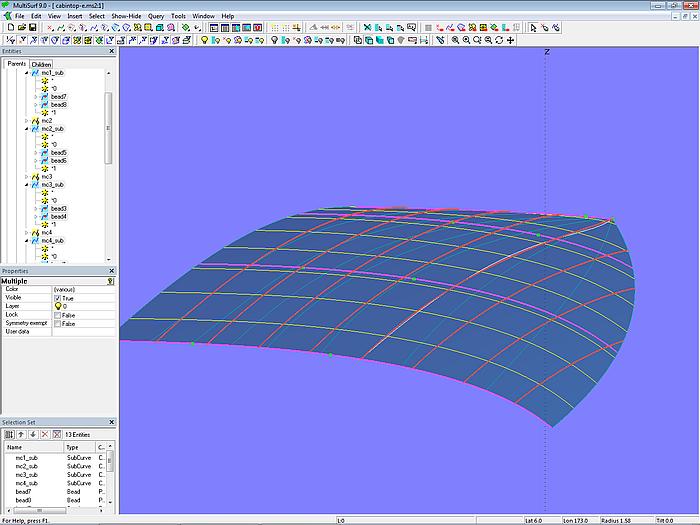Switch to the Children tab

(41, 64)
